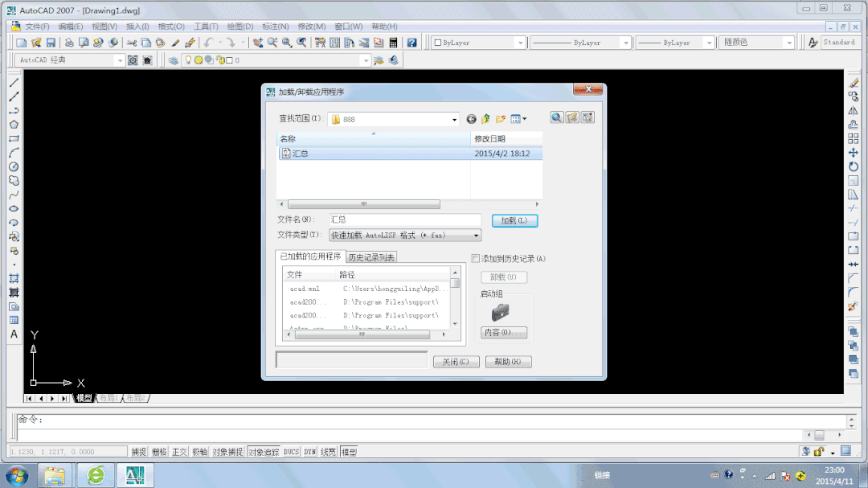The image size is (868, 488).
Task: Open the 文件(F) menu
Action: (x=37, y=27)
